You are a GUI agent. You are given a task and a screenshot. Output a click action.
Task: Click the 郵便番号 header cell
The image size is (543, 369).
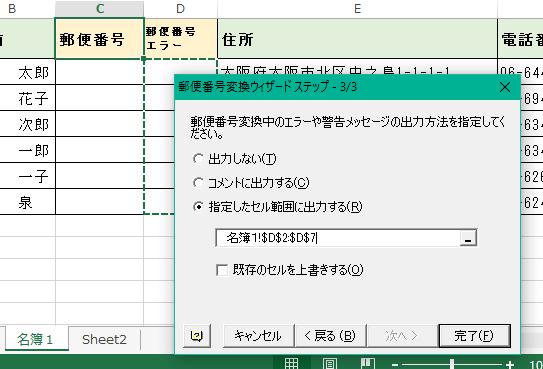[99, 39]
